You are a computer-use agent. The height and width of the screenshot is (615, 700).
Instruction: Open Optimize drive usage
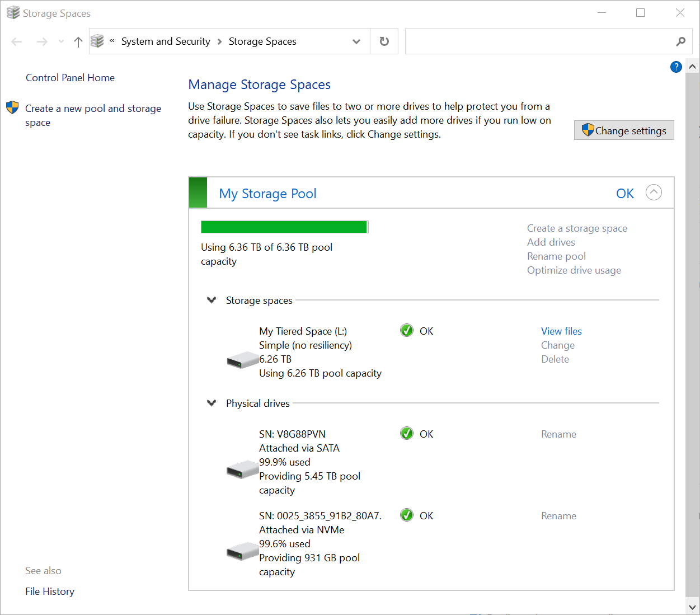(574, 270)
